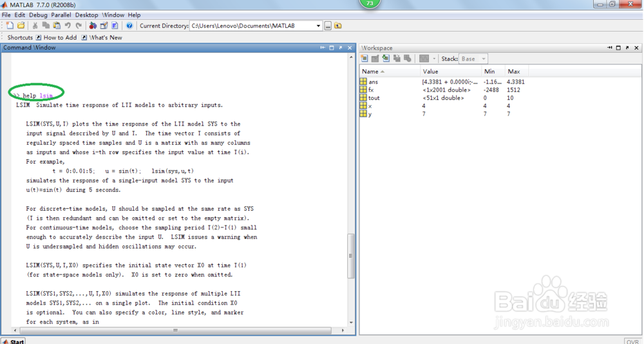The image size is (644, 344).
Task: Sort Workspace by the Value column header
Action: (451, 72)
